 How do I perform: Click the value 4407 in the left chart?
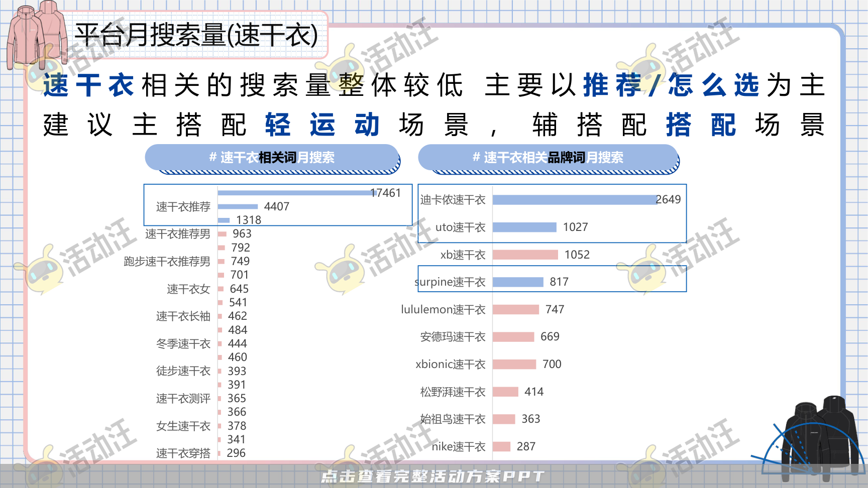click(277, 207)
